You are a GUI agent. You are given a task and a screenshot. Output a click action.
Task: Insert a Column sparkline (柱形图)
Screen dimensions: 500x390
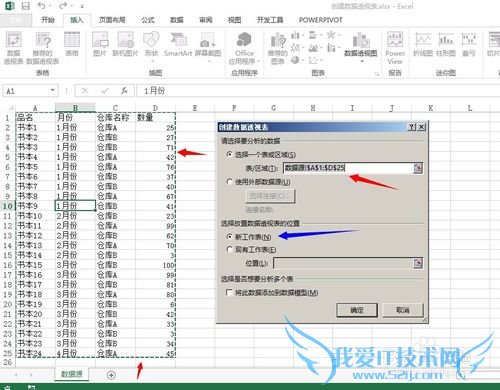446,43
